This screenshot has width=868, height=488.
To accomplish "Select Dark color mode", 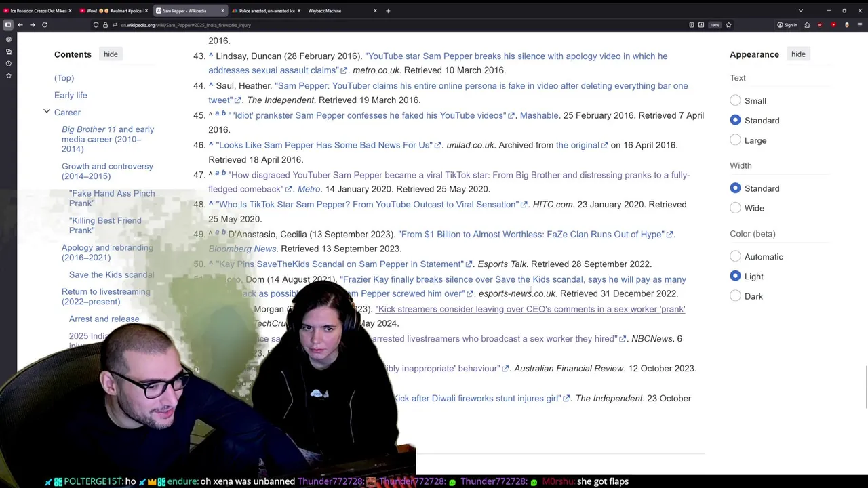I will tap(735, 296).
